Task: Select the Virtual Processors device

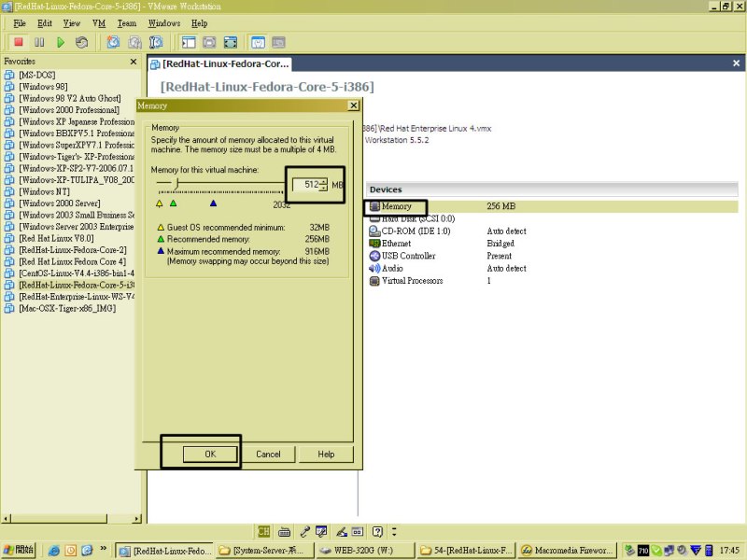Action: pos(406,281)
